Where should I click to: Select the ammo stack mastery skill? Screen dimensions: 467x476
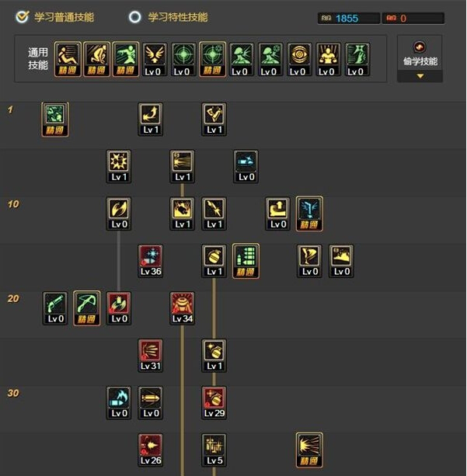[x=246, y=261]
